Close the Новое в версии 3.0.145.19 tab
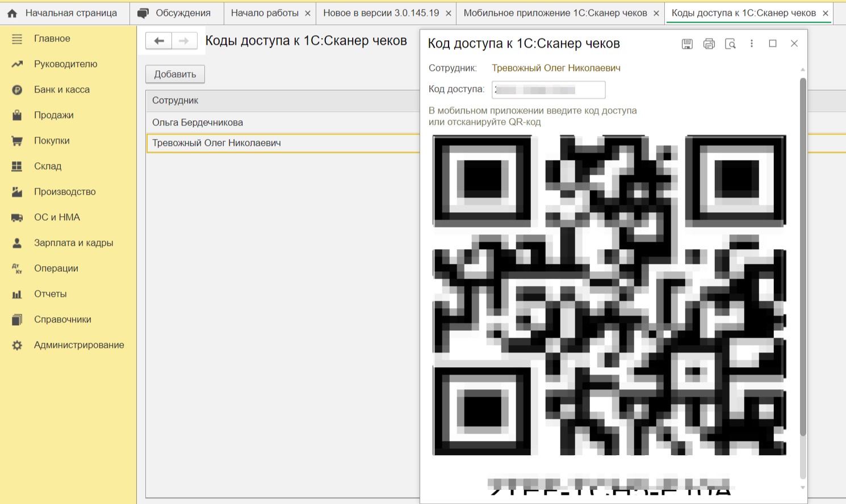 (448, 13)
